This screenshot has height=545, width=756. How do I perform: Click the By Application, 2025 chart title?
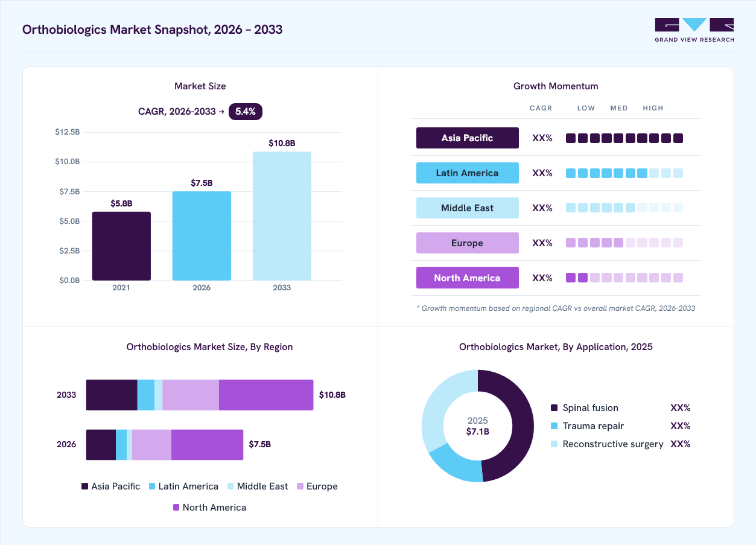[x=556, y=347]
